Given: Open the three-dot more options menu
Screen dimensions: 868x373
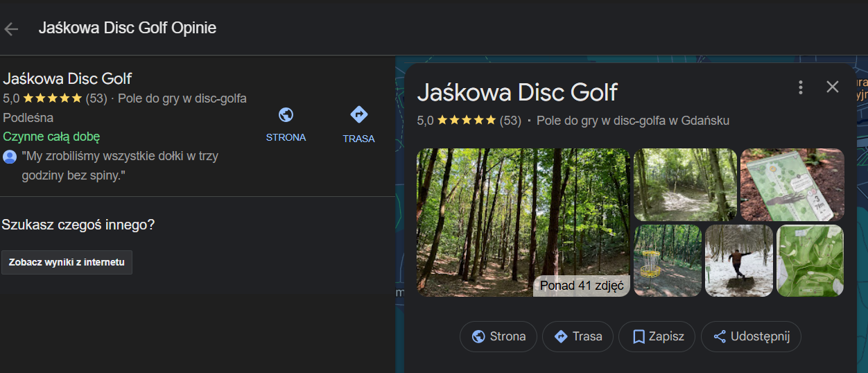Looking at the screenshot, I should [x=801, y=87].
